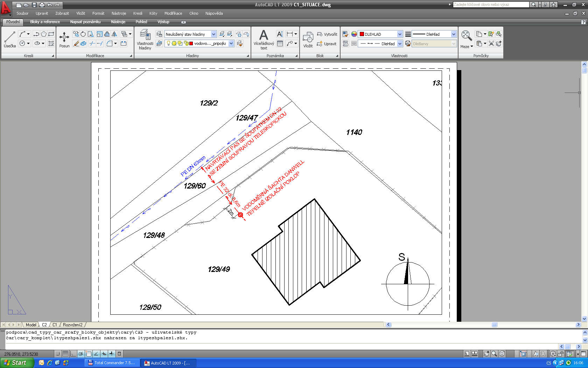Screen dimensions: 588x368
Task: Click the erase tool icon
Action: pyautogui.click(x=76, y=43)
